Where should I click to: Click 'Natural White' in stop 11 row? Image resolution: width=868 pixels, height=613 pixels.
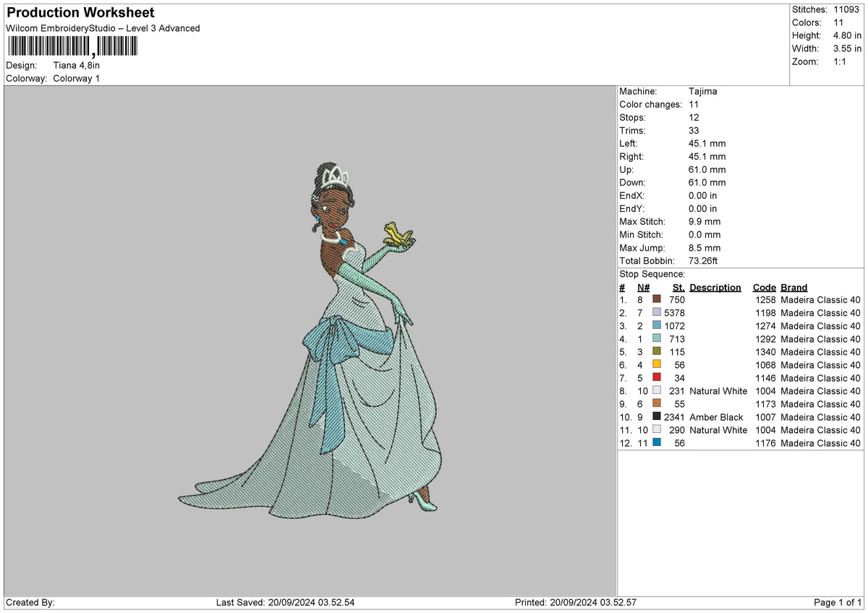click(x=718, y=430)
